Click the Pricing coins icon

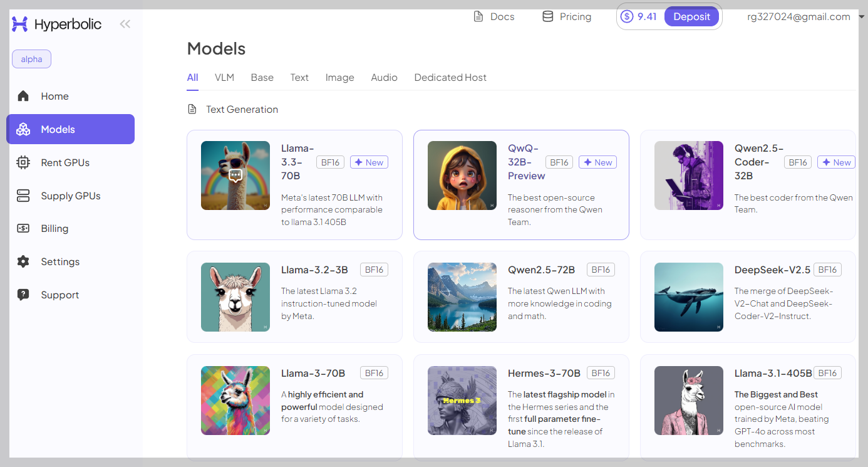pos(547,16)
